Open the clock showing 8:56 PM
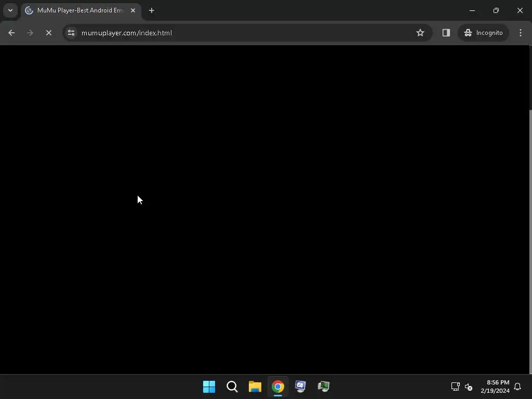 coord(495,387)
